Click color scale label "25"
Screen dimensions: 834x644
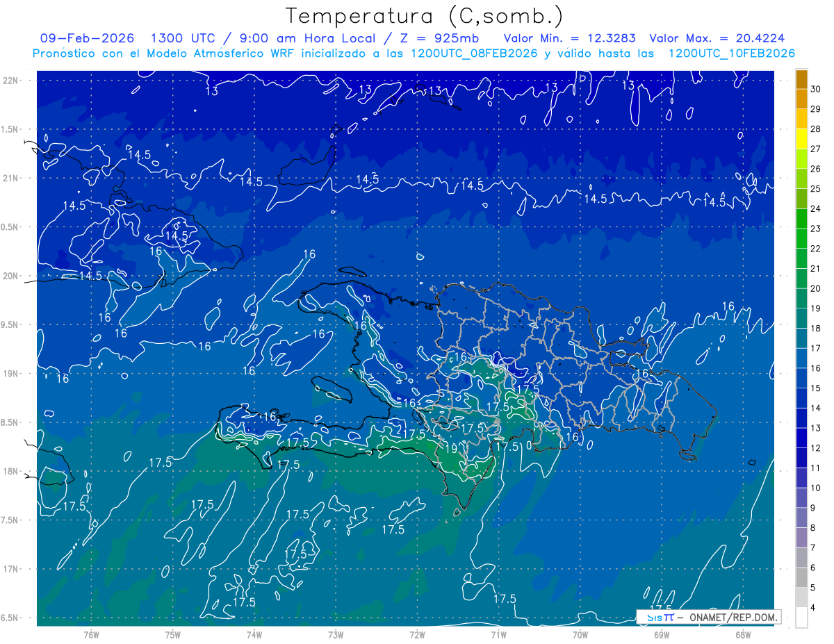816,189
